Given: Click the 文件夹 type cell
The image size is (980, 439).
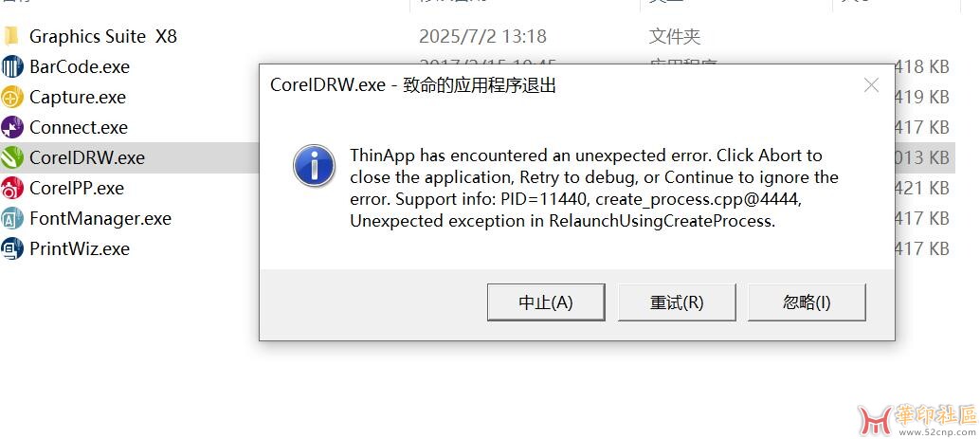Looking at the screenshot, I should 675,36.
